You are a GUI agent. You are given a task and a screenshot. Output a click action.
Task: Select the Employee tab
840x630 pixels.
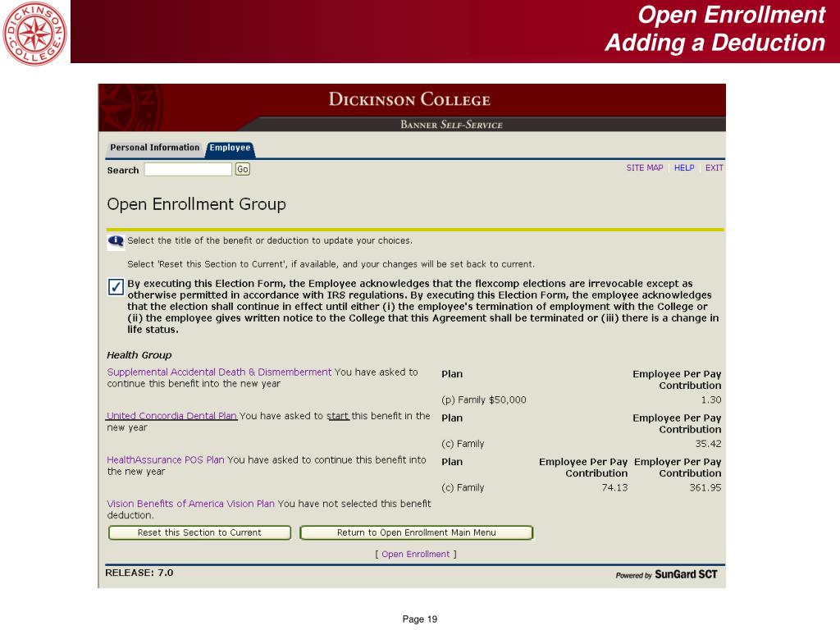pyautogui.click(x=230, y=148)
